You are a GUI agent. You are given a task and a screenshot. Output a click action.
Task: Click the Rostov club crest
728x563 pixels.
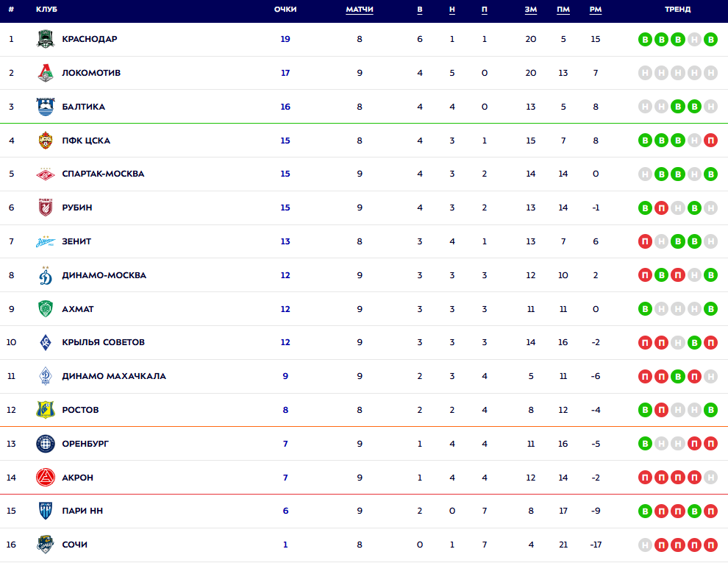click(x=46, y=410)
